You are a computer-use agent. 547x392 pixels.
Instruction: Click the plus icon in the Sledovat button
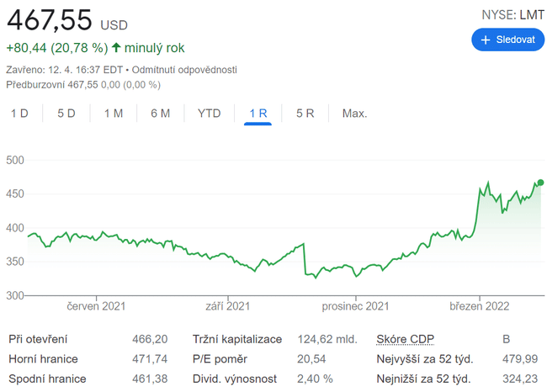click(x=485, y=40)
